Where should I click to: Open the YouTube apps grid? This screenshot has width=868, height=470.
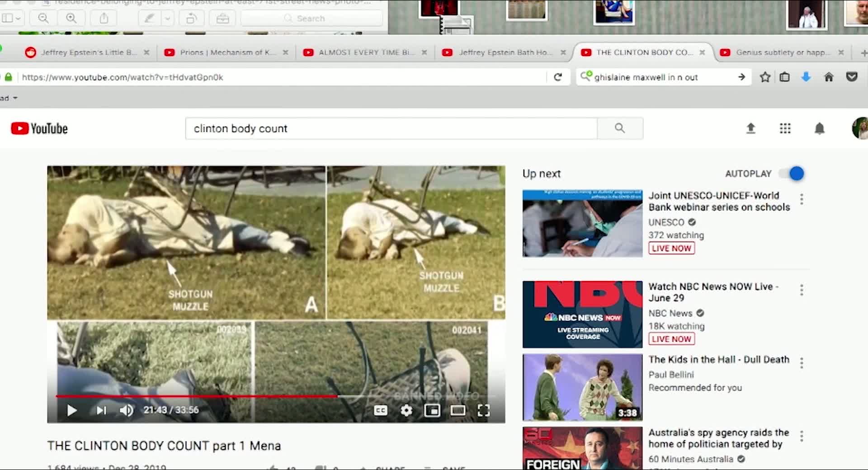pos(785,129)
